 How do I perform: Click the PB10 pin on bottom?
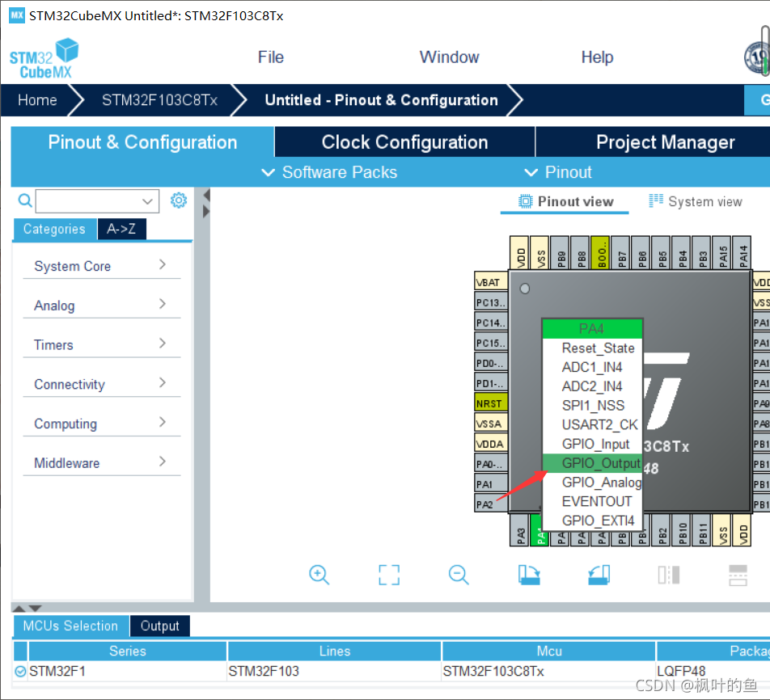pos(682,530)
